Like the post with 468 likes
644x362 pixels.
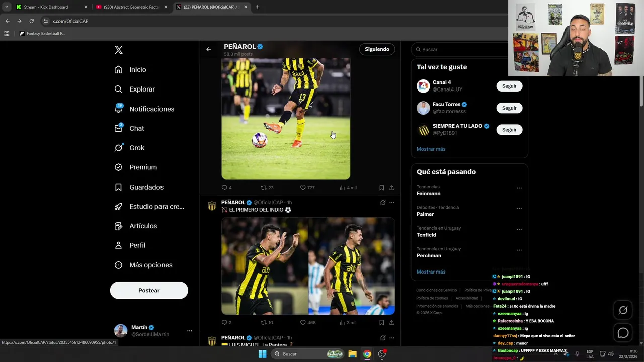coord(307,322)
